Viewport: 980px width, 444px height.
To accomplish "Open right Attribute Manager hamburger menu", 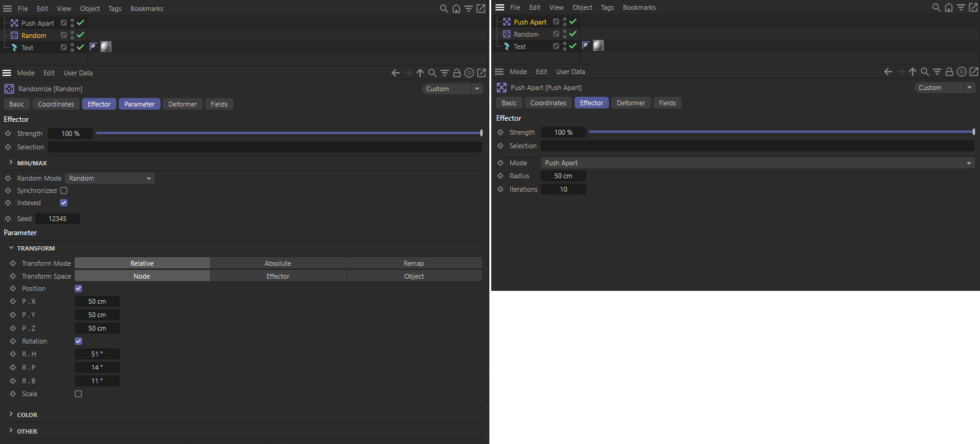I will [x=499, y=72].
